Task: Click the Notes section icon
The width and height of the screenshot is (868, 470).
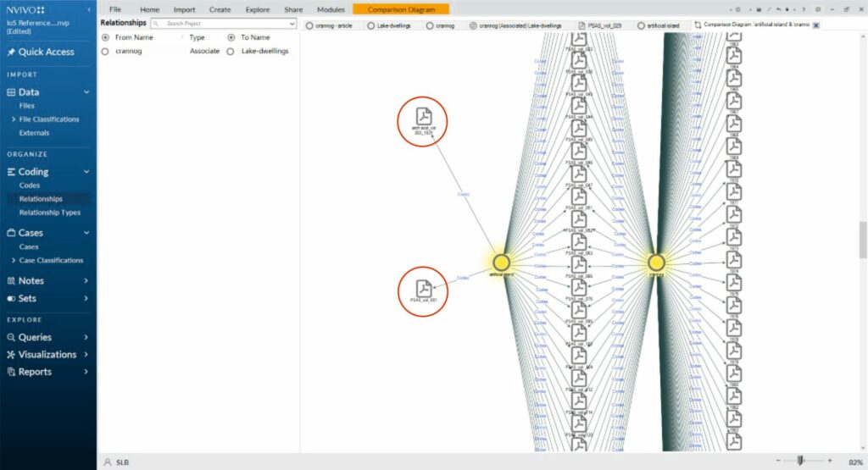Action: 10,281
